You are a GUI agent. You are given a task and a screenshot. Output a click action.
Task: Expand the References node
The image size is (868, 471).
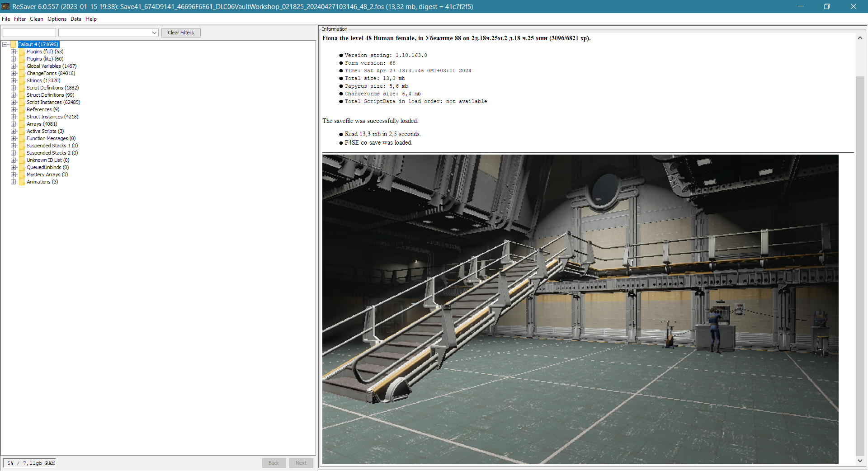(x=14, y=109)
